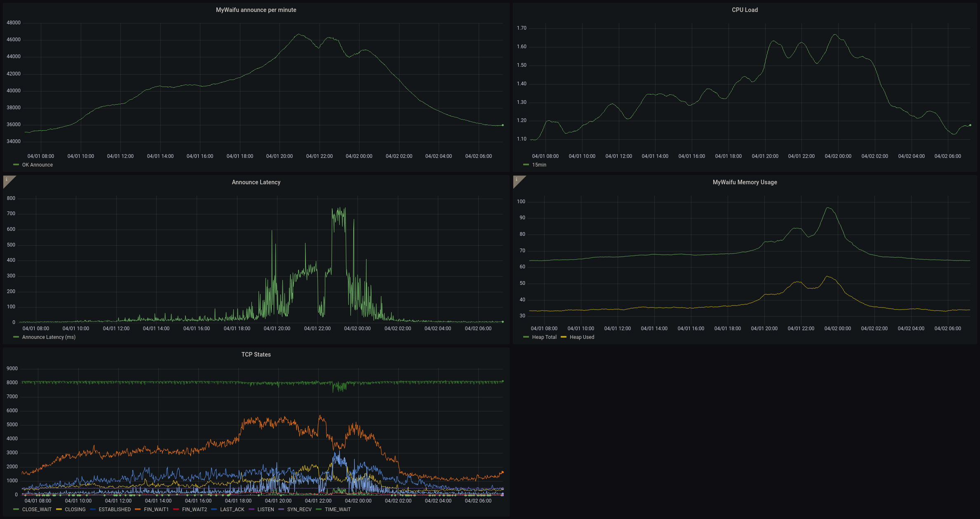Open color picker for yellow CLOSING swatch

pos(59,510)
